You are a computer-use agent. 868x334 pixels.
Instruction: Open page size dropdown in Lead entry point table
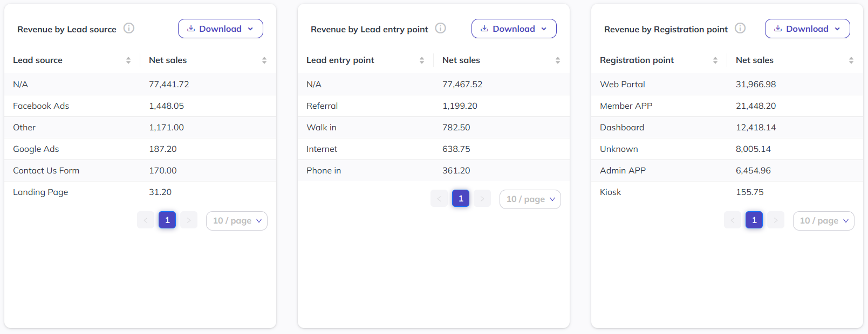point(530,199)
